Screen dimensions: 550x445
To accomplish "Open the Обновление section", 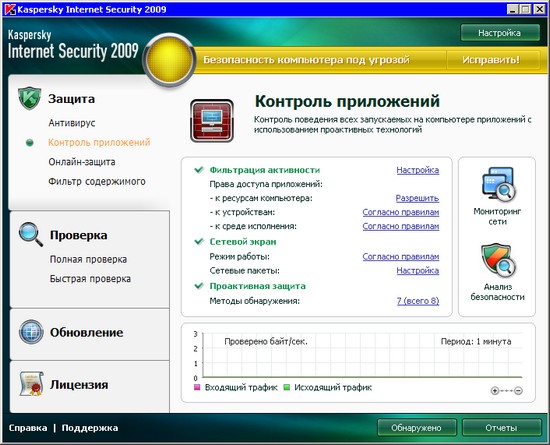I will pyautogui.click(x=87, y=332).
